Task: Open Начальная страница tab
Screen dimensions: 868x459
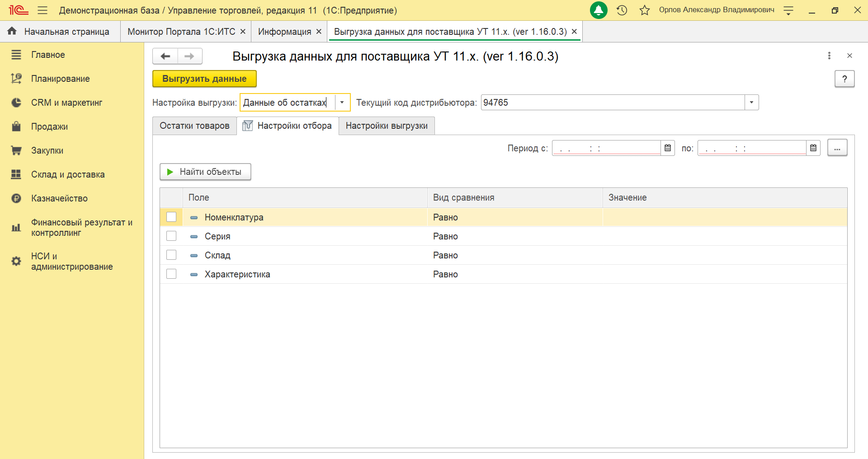Action: [60, 32]
